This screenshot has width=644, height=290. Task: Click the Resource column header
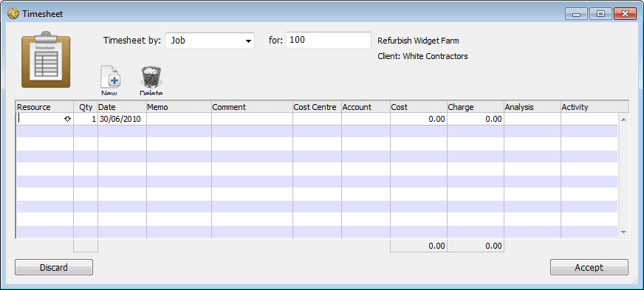pos(44,107)
